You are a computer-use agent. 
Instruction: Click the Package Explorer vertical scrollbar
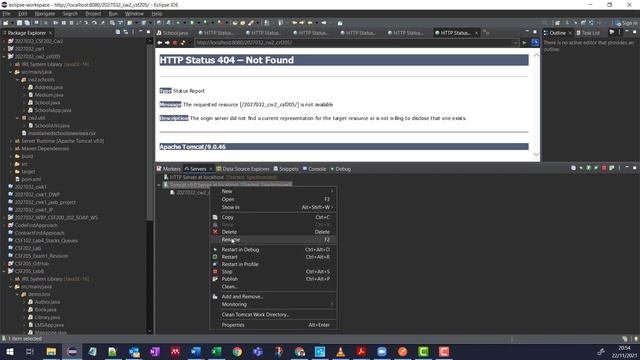click(149, 131)
